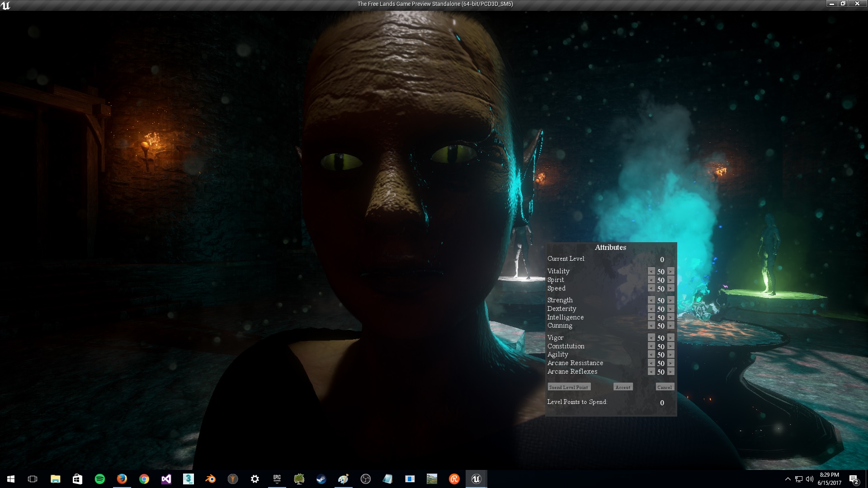Open Blender from the taskbar
Viewport: 868px width, 488px height.
point(210,479)
